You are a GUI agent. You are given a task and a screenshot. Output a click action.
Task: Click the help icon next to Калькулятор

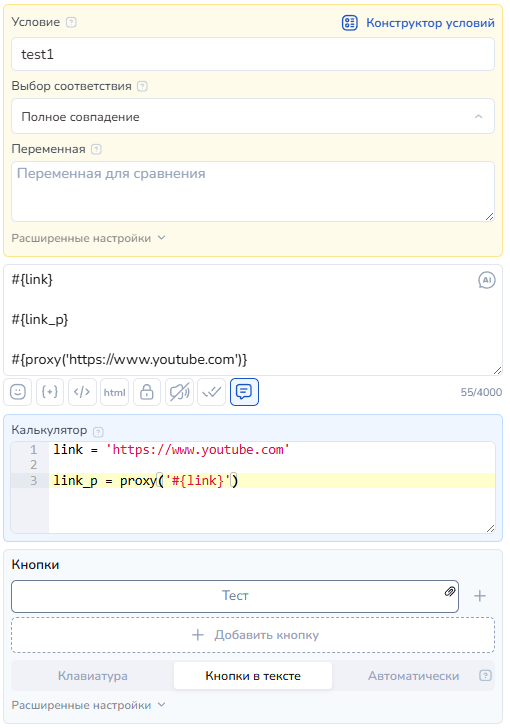tap(98, 432)
